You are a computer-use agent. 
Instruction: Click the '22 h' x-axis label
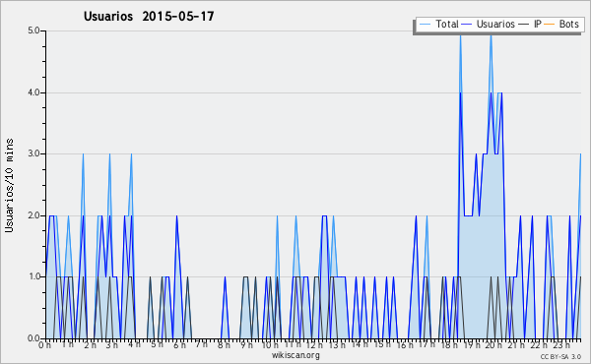pyautogui.click(x=538, y=345)
